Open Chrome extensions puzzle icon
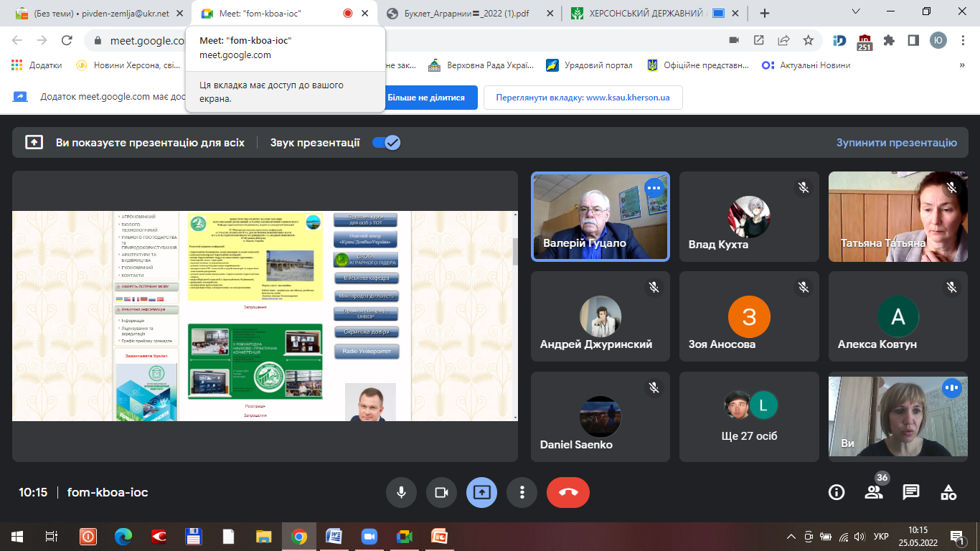Screen dimensions: 980x551 (x=889, y=40)
